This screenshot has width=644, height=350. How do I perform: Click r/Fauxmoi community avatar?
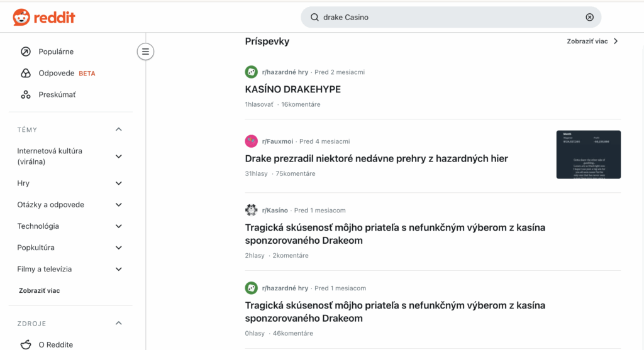252,141
